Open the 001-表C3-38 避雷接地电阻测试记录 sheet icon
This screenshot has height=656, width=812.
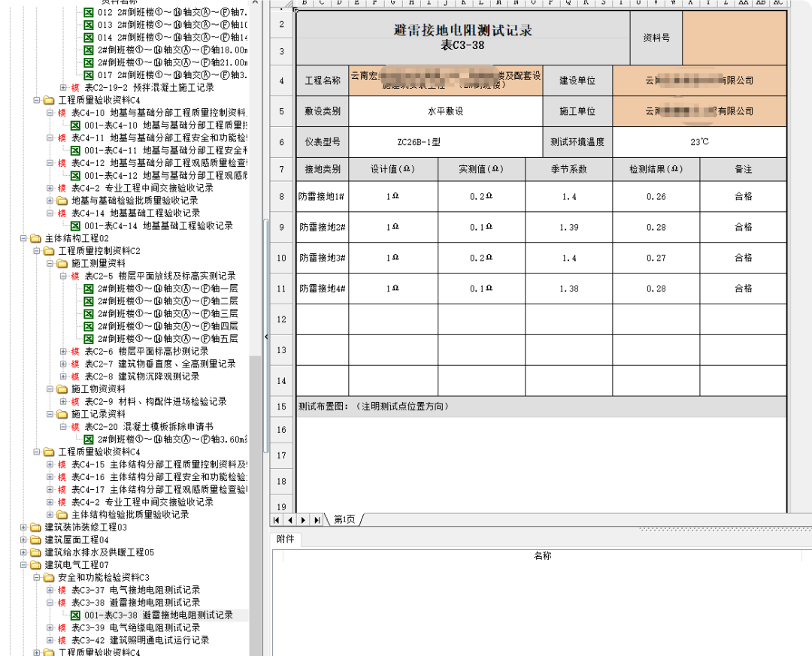[76, 615]
